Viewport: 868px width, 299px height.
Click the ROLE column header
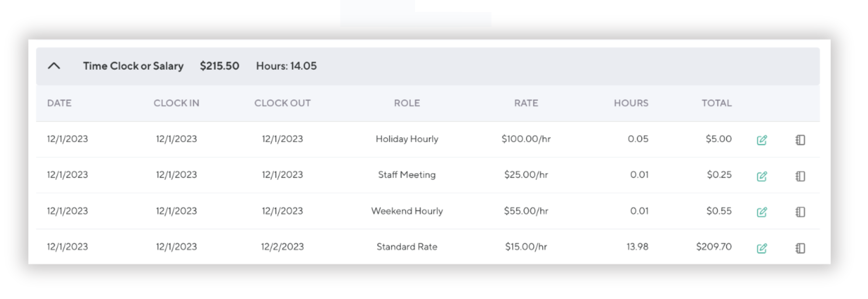(x=407, y=103)
